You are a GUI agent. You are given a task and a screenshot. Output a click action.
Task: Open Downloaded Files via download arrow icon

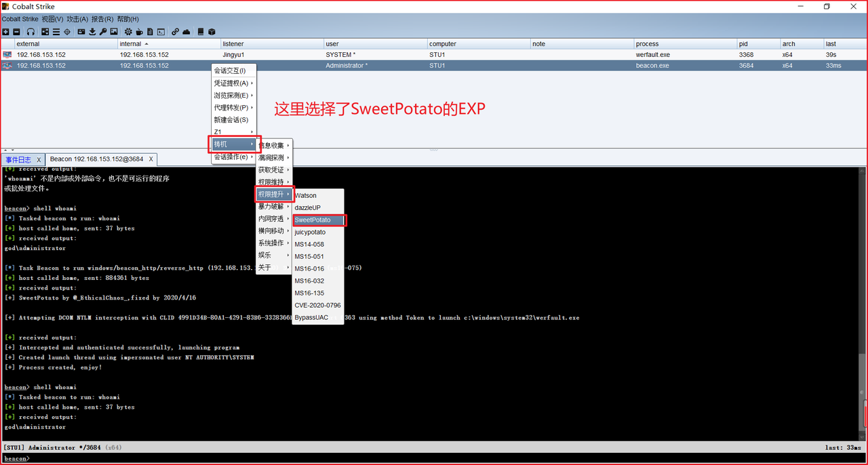92,32
